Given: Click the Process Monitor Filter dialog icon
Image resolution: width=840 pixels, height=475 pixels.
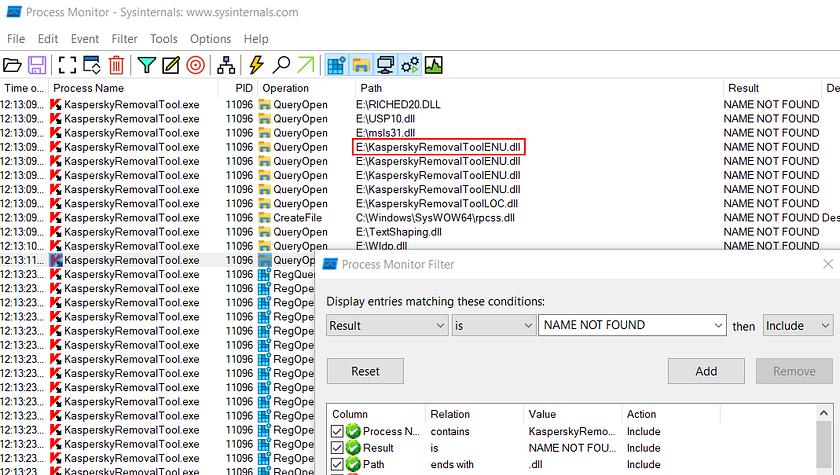Looking at the screenshot, I should click(330, 264).
